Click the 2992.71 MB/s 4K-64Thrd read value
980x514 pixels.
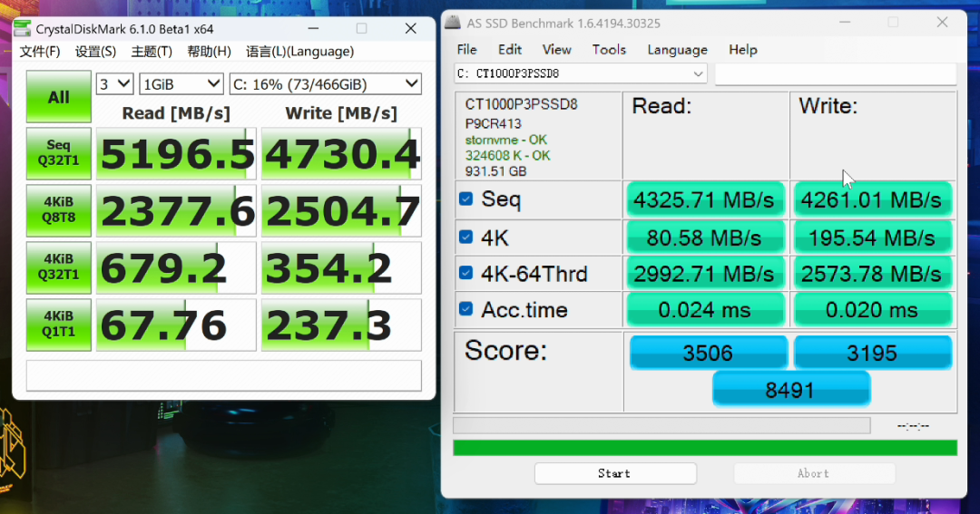(705, 274)
